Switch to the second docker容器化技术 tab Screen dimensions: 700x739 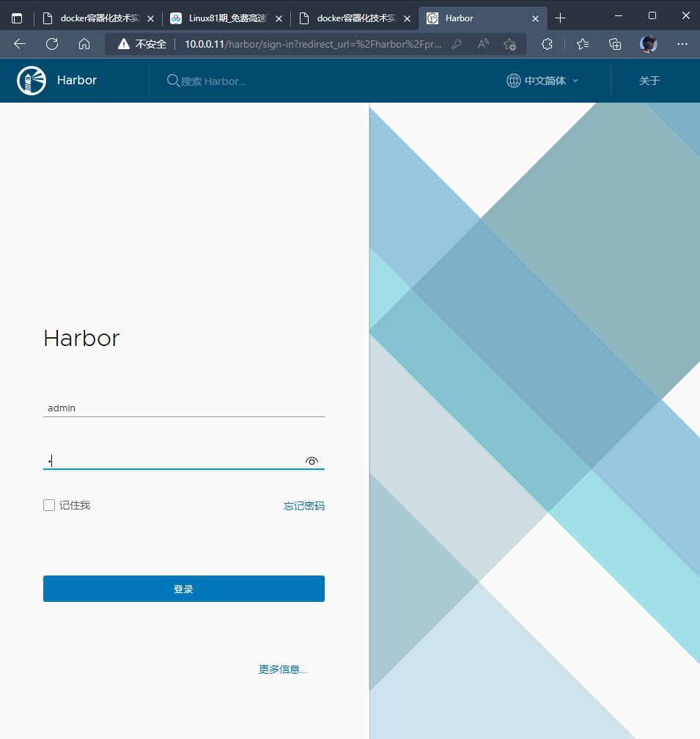354,18
